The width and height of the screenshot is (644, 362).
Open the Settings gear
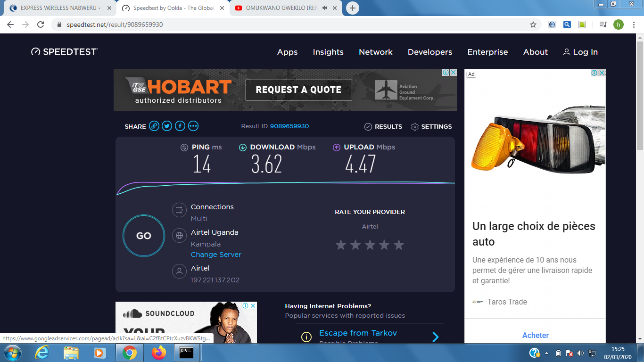tap(415, 127)
